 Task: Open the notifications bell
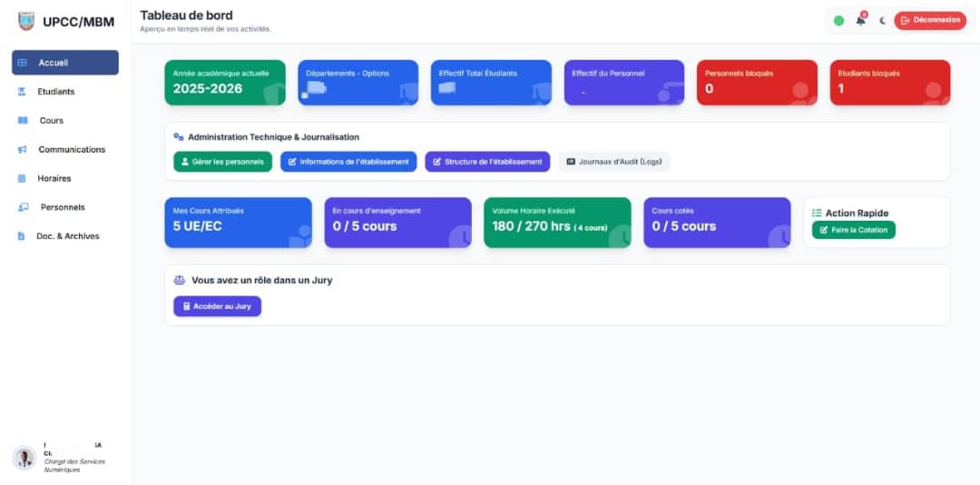click(x=860, y=21)
